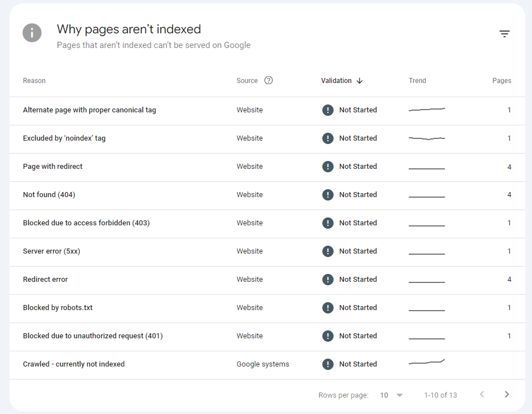Click the Not Started icon for noindex tag row
Viewport: 532px width, 414px height.
[x=328, y=138]
